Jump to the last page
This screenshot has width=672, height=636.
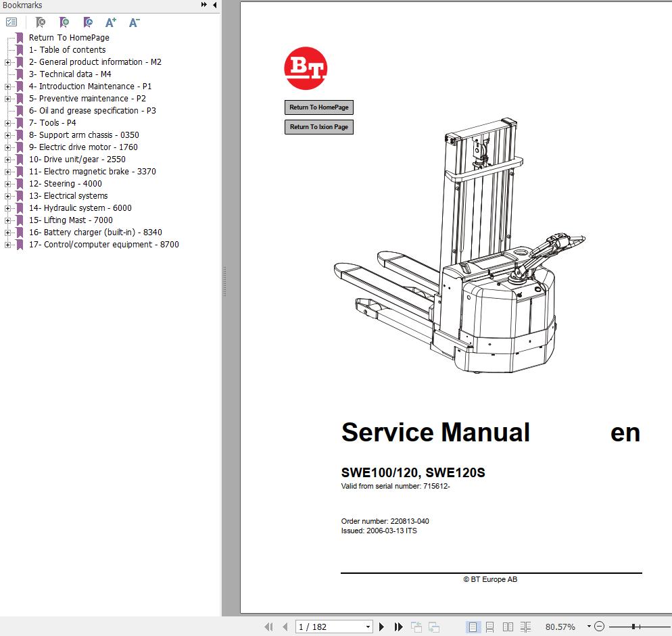tap(398, 627)
